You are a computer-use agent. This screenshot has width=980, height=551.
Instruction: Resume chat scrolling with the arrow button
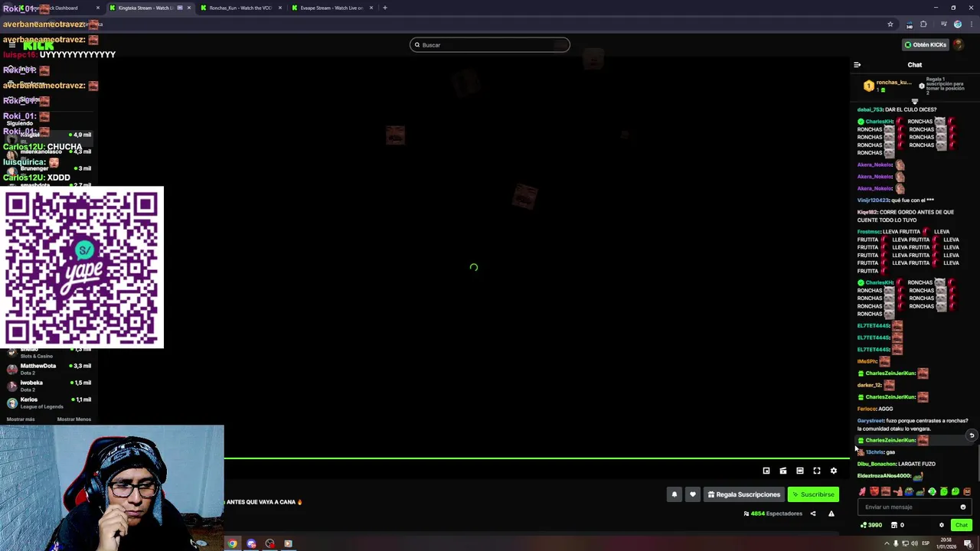coord(972,435)
